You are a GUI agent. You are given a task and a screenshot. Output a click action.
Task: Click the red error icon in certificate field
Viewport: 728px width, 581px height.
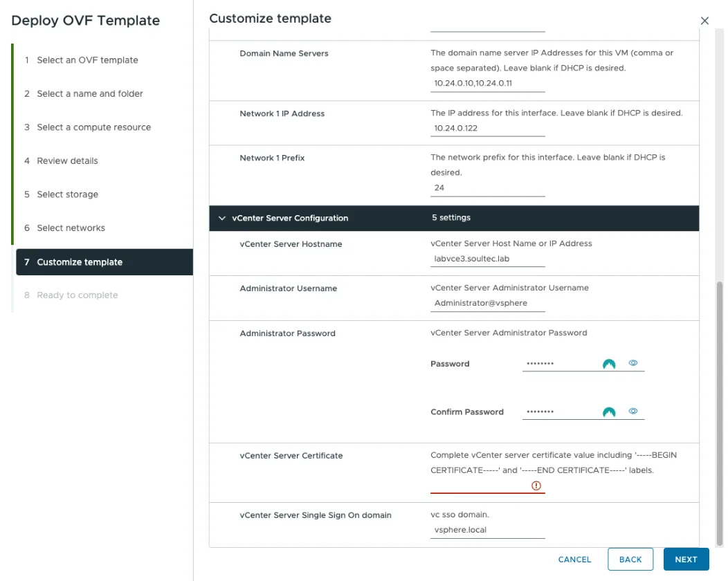536,486
